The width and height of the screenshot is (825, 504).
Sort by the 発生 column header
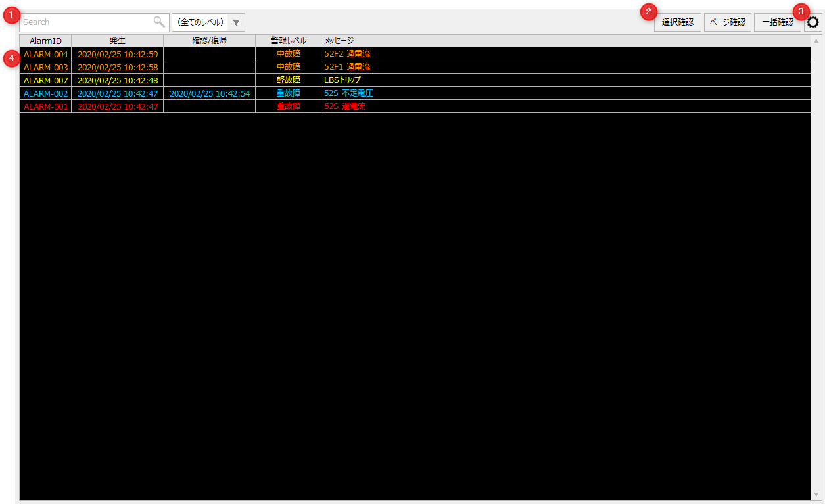pyautogui.click(x=117, y=41)
